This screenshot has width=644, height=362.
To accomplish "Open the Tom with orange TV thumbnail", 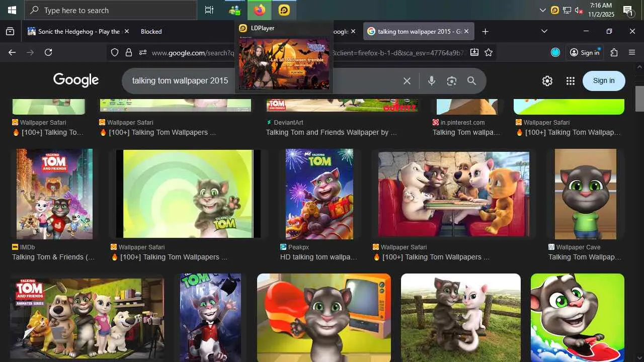I will (x=324, y=318).
